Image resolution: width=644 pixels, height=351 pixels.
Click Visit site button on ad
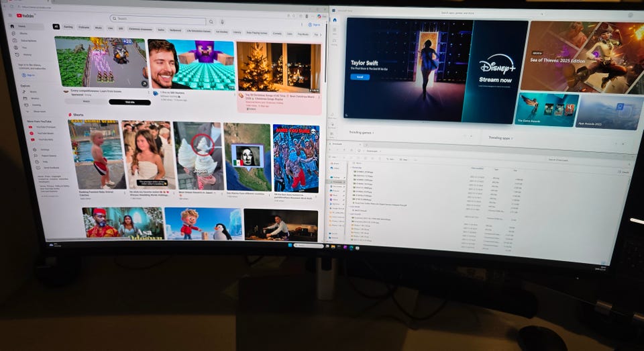pyautogui.click(x=129, y=102)
